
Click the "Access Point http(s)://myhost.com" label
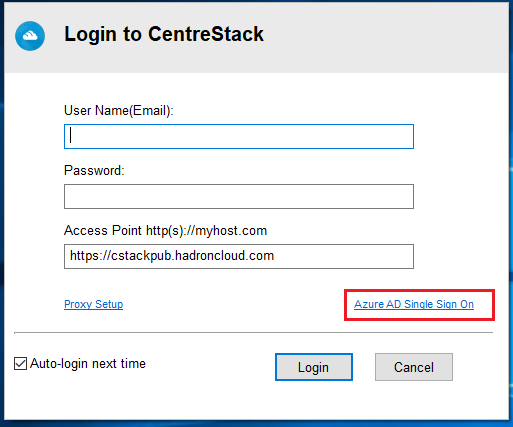click(x=165, y=230)
